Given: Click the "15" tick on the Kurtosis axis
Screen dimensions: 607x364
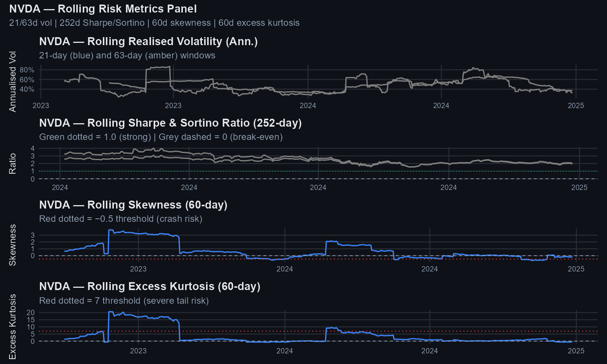Looking at the screenshot, I should (x=31, y=320).
